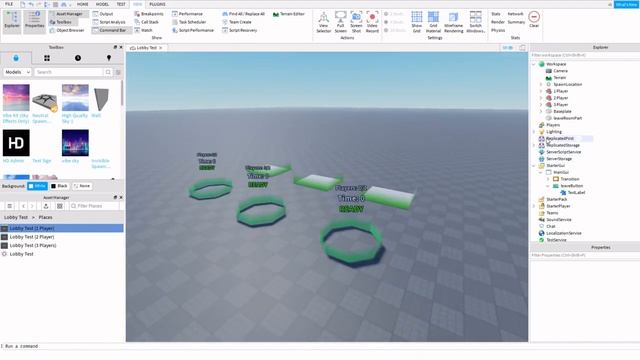Show the Output window
The image size is (640, 360).
click(x=103, y=14)
